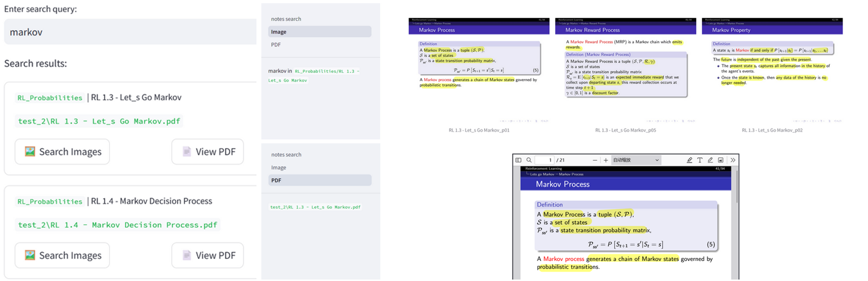Select the text annotation tool
The height and width of the screenshot is (281, 868).
pos(700,160)
